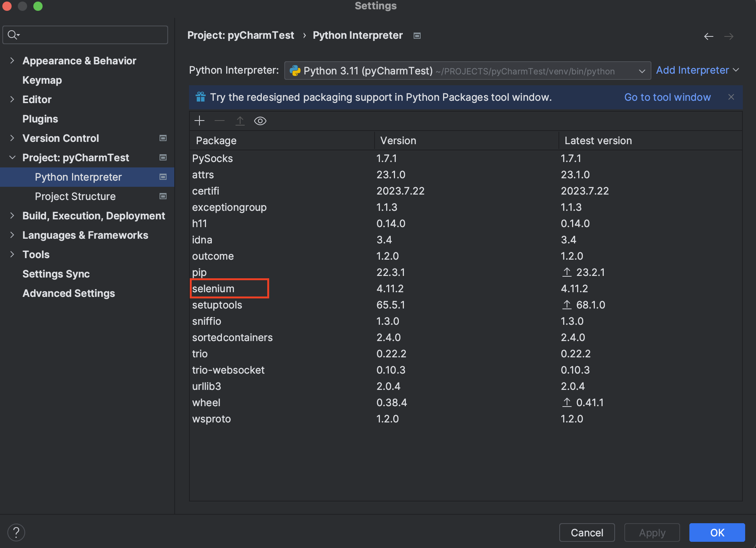
Task: Click the gift icon in the banner
Action: tap(200, 97)
